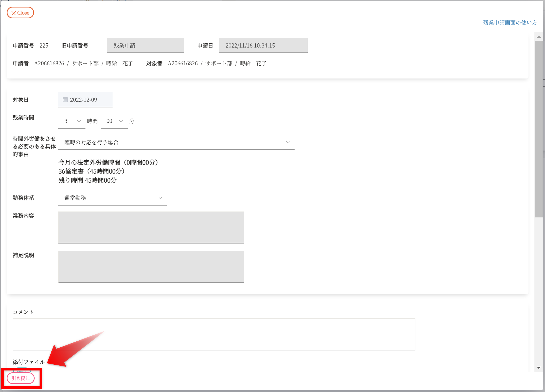Click the vertical scrollbar thumb
Image resolution: width=545 pixels, height=392 pixels.
(539, 129)
